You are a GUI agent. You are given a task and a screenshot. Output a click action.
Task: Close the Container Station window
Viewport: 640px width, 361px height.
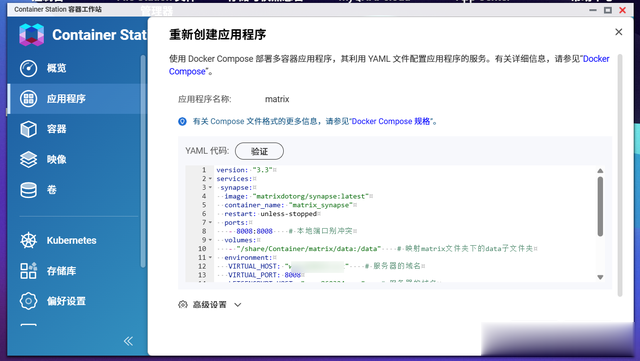(622, 10)
